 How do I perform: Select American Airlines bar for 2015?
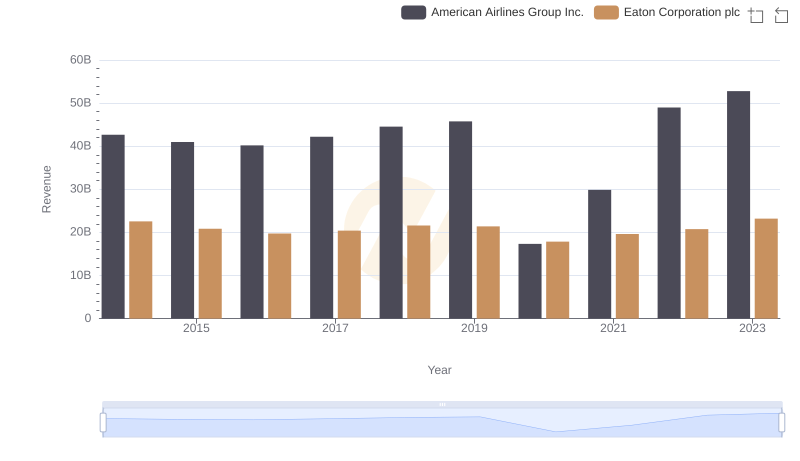(x=182, y=230)
